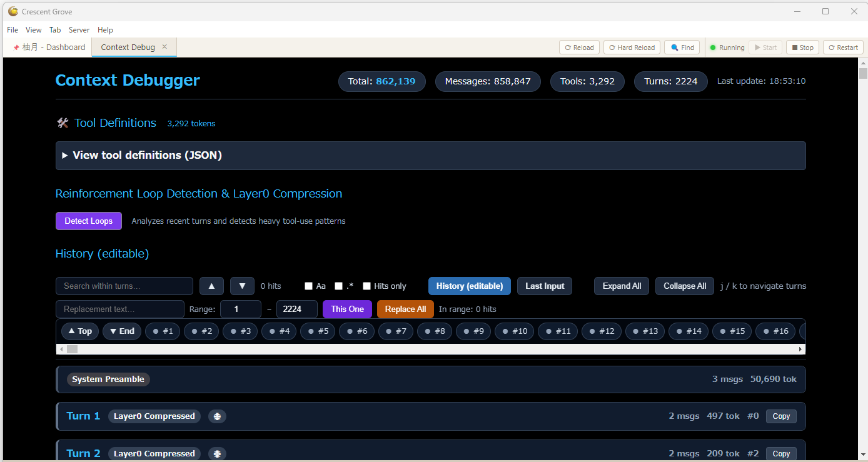The width and height of the screenshot is (868, 462).
Task: Click the Hard Reload button
Action: (x=632, y=48)
